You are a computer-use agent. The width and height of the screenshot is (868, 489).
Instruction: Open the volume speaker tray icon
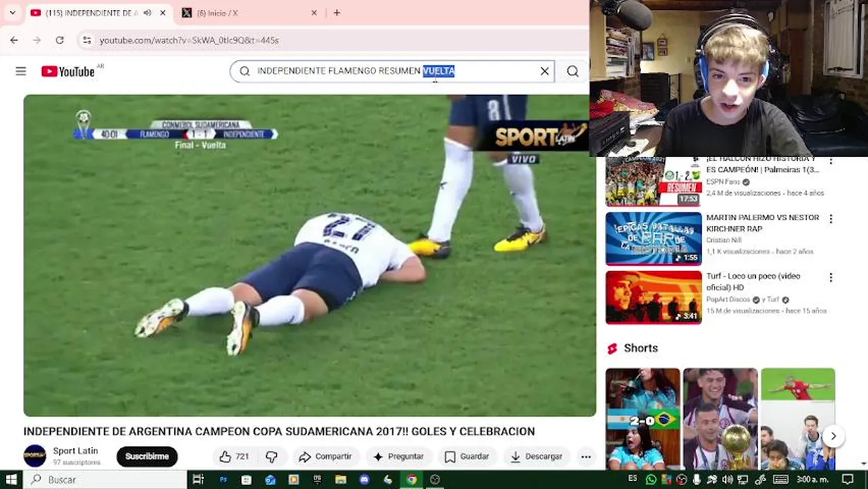pyautogui.click(x=727, y=479)
